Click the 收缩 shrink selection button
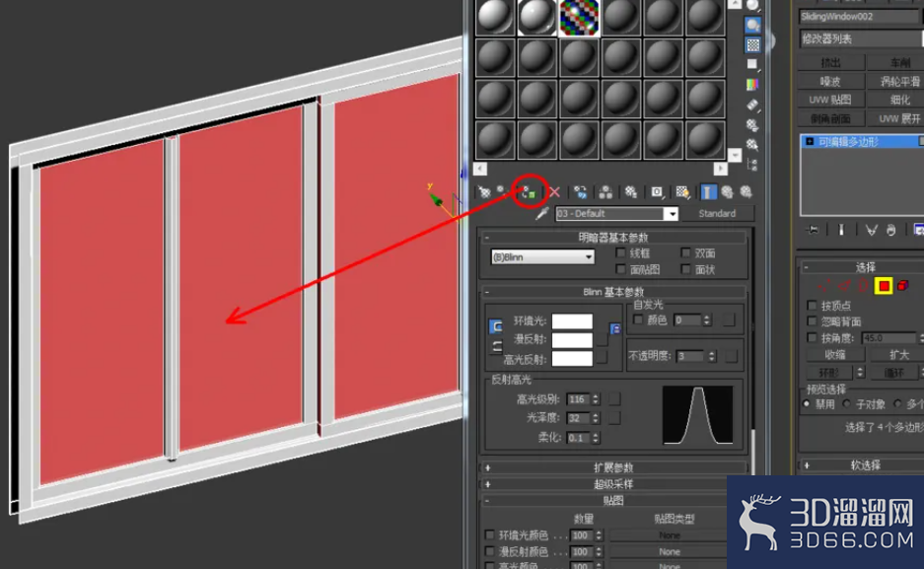The height and width of the screenshot is (569, 924). (x=835, y=355)
